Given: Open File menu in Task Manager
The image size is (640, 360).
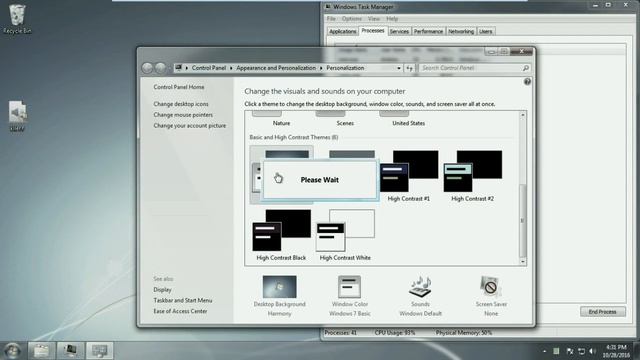Looking at the screenshot, I should 331,19.
